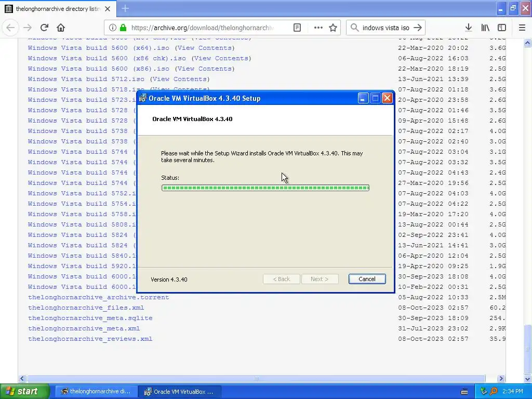Viewport: 532px width, 399px height.
Task: Open the Windows Start menu
Action: click(24, 391)
